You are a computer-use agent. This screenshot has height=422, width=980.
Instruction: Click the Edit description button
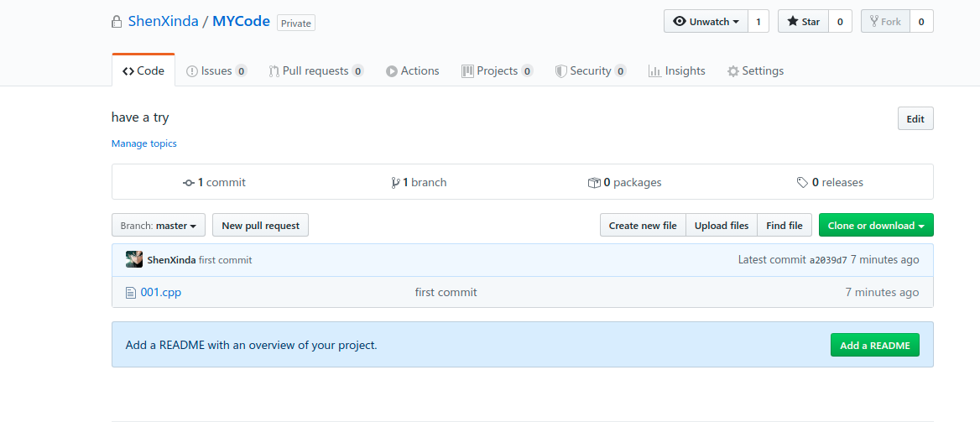[x=915, y=119]
